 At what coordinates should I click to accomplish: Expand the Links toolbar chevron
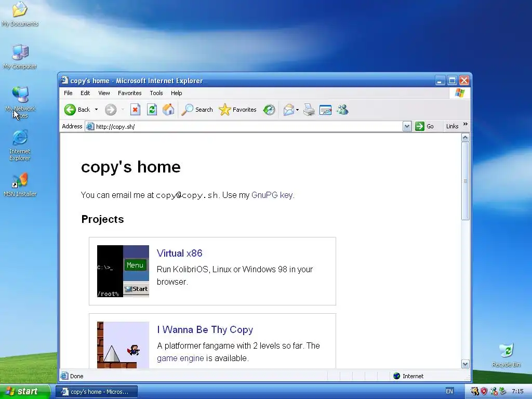[x=465, y=124]
